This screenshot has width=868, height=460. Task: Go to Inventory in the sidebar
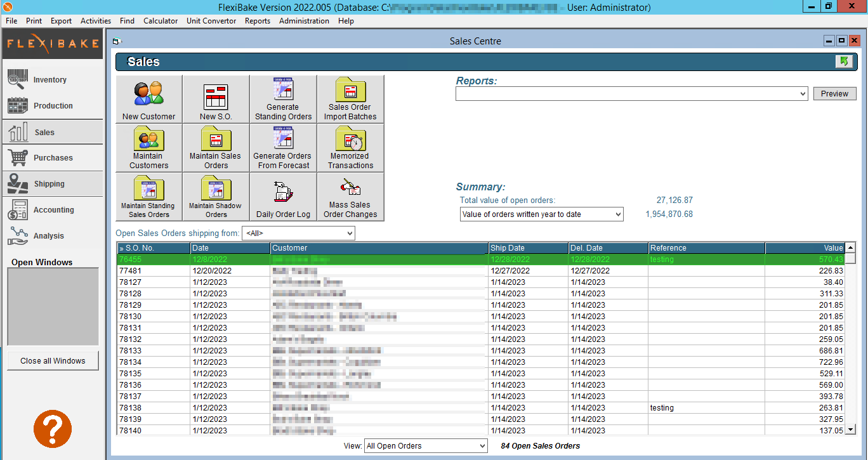52,80
